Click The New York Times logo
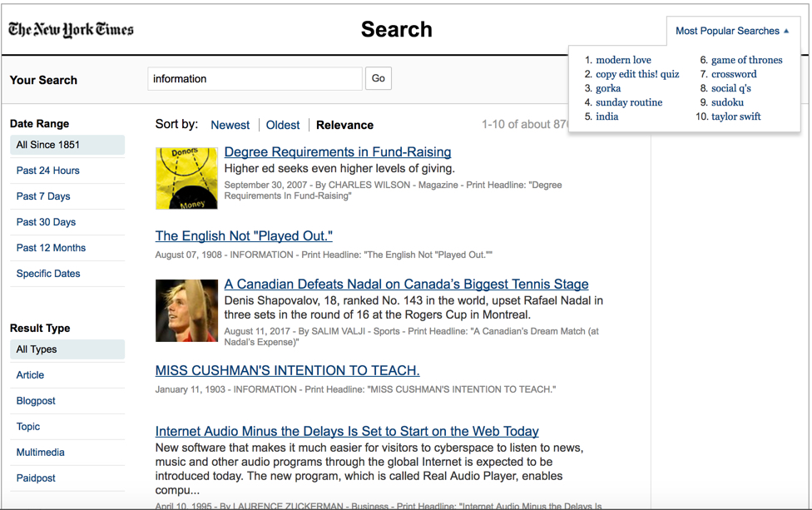 pos(71,30)
